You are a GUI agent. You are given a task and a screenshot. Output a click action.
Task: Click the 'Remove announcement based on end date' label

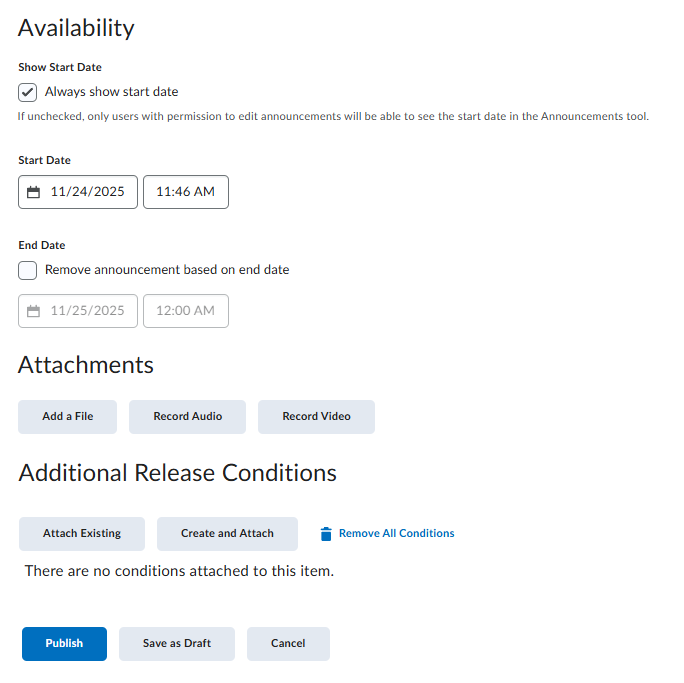(167, 270)
